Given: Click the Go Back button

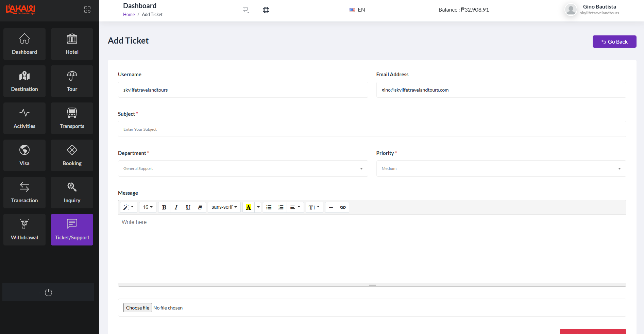Looking at the screenshot, I should coord(614,42).
